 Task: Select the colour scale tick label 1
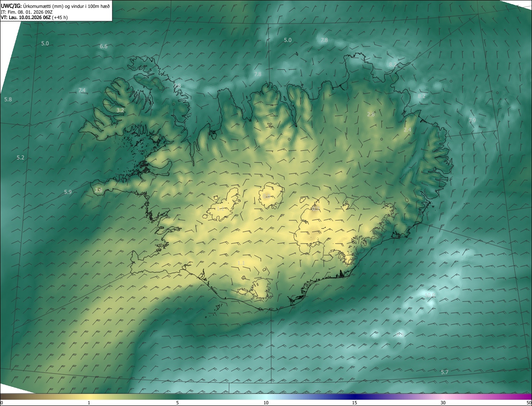click(89, 403)
